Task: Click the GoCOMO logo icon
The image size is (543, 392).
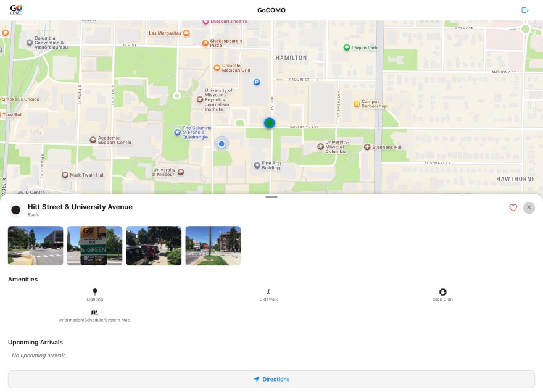Action: [x=16, y=10]
